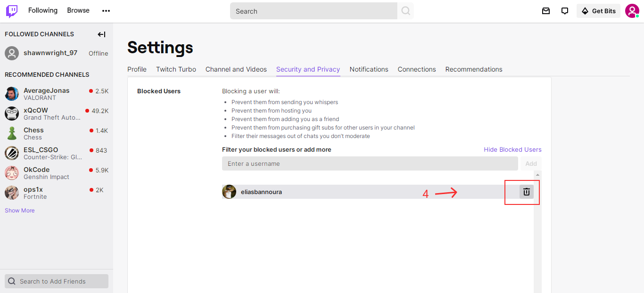This screenshot has width=644, height=293.
Task: Open AverageJonas channel avatar
Action: click(x=12, y=94)
